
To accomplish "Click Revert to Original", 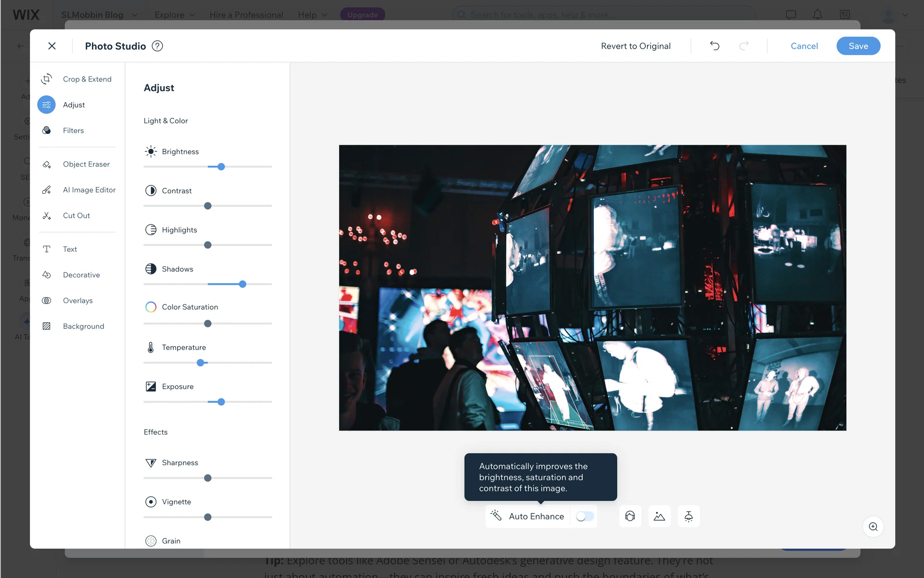I will [635, 46].
